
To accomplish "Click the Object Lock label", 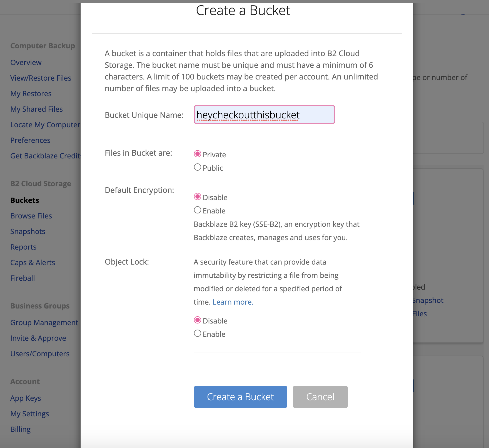I will pos(127,262).
